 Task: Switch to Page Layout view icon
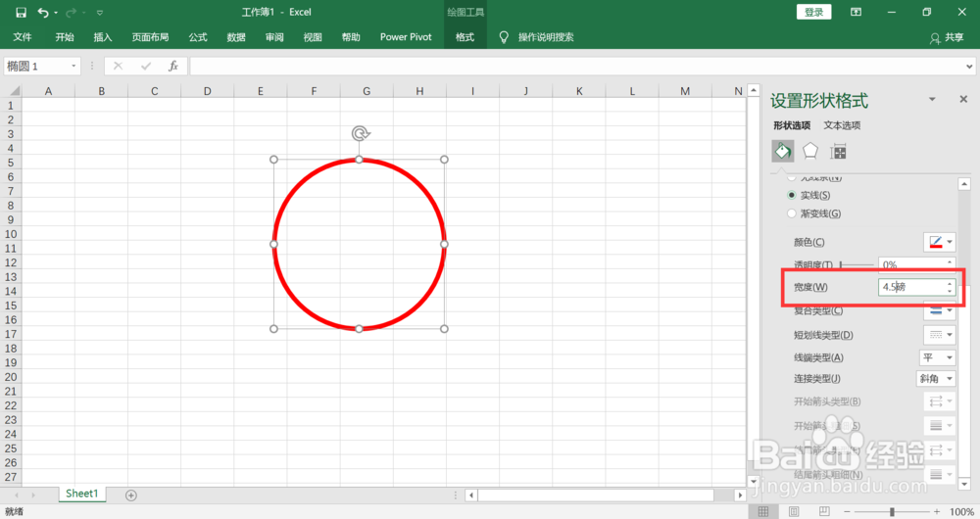pos(794,511)
